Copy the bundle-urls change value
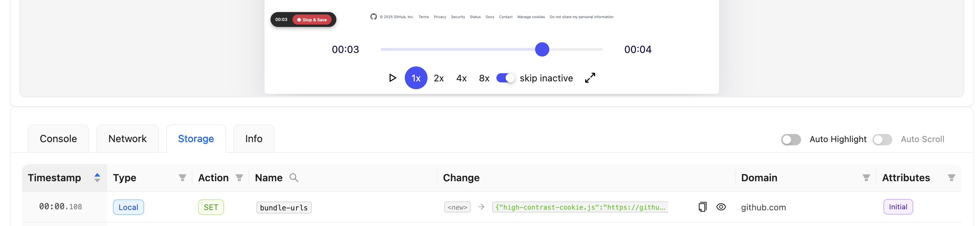The image size is (980, 226). click(702, 207)
